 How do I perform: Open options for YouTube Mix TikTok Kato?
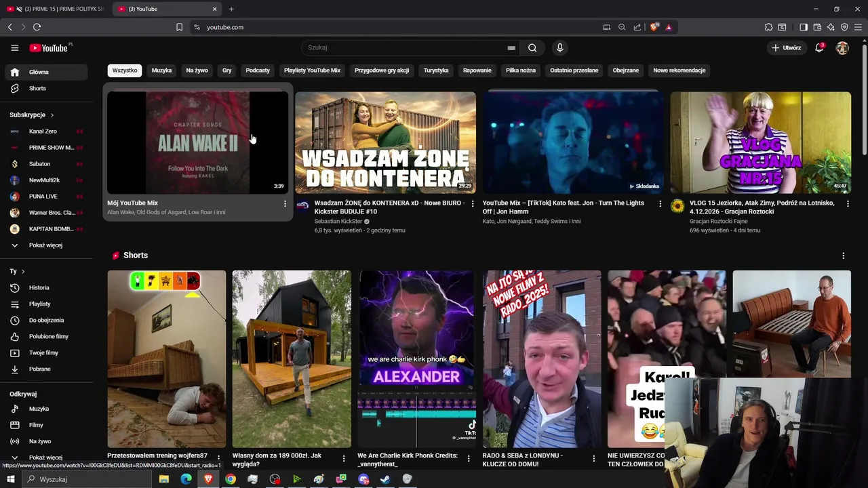click(x=660, y=203)
